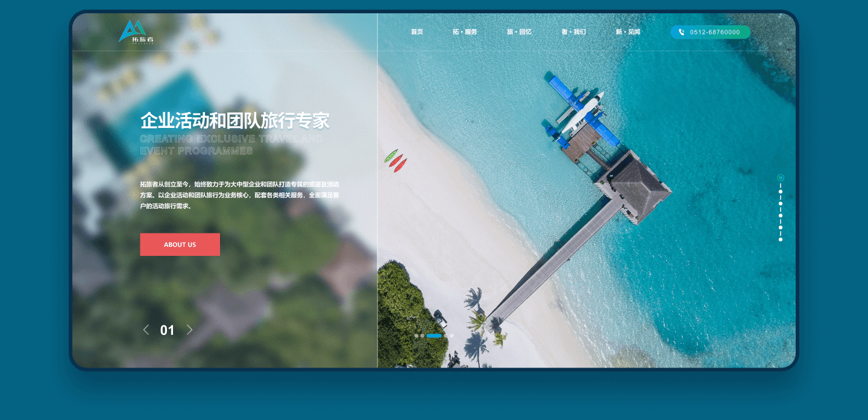The height and width of the screenshot is (420, 868).
Task: Select the first carousel pagination dot
Action: tap(416, 336)
